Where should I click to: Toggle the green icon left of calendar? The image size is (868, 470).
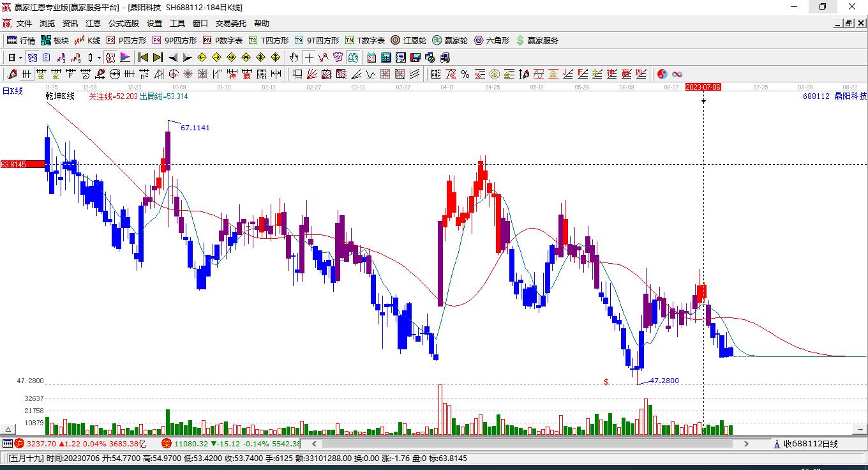tap(353, 57)
